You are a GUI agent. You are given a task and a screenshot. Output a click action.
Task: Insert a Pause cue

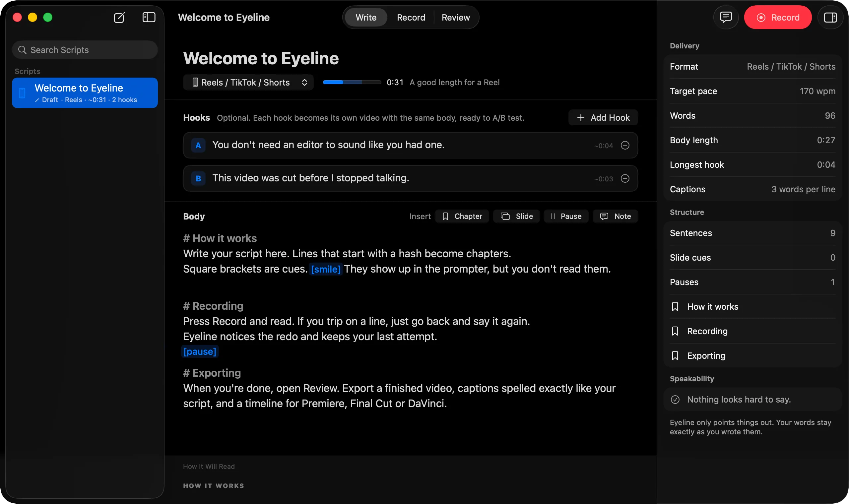566,216
